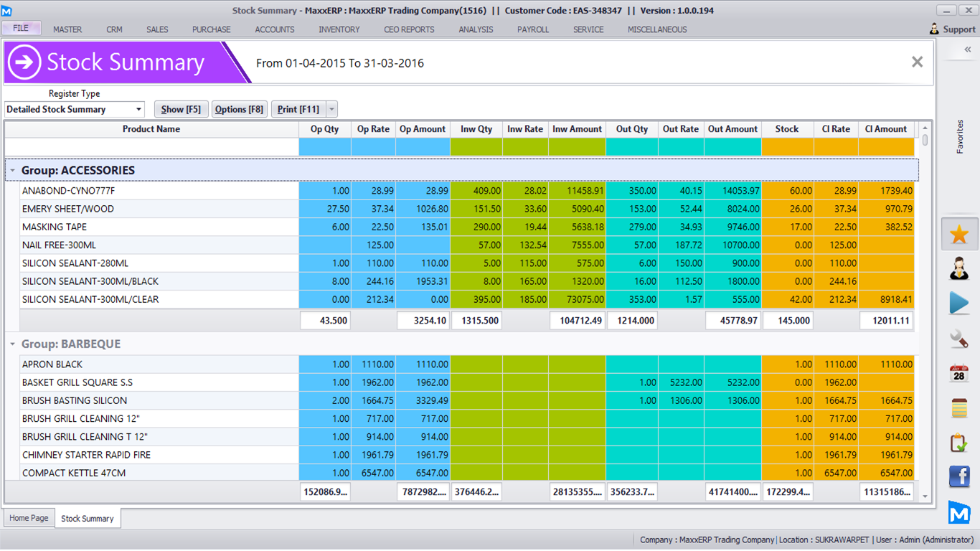Open the Facebook icon in sidebar
The width and height of the screenshot is (980, 551).
coord(959,476)
